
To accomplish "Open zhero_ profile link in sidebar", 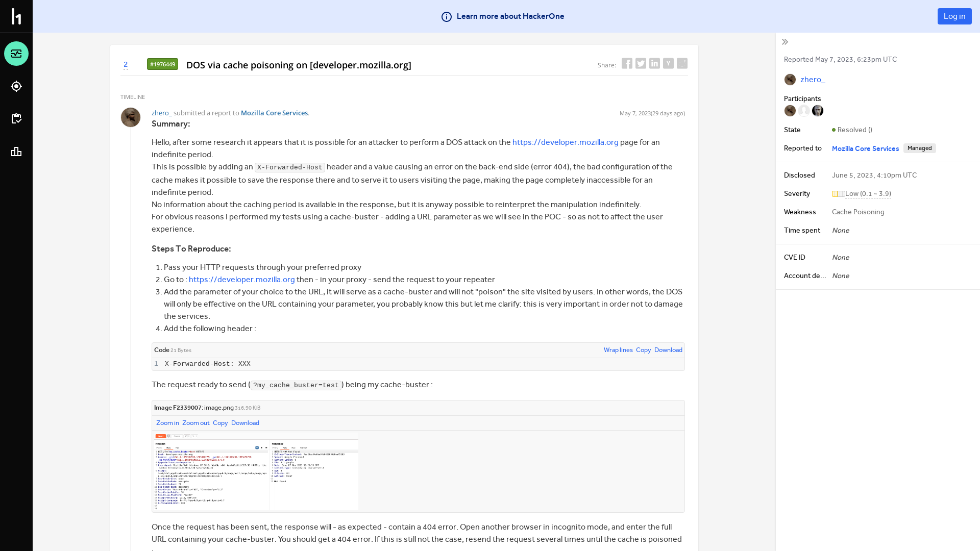I will pos(813,80).
